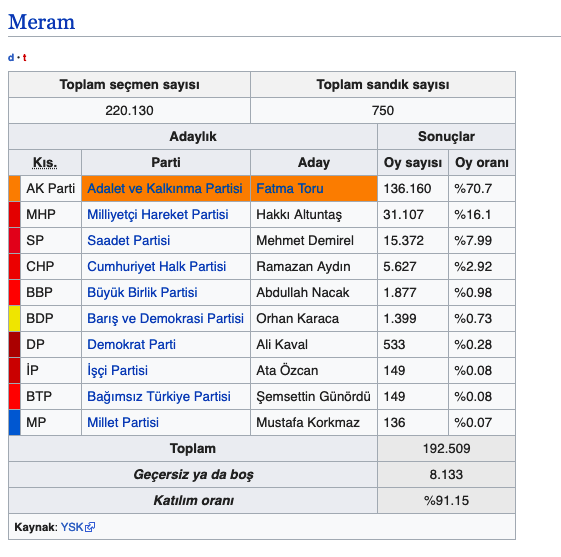Open the Demokrat Parti link
Screen dimensions: 561x557
131,345
